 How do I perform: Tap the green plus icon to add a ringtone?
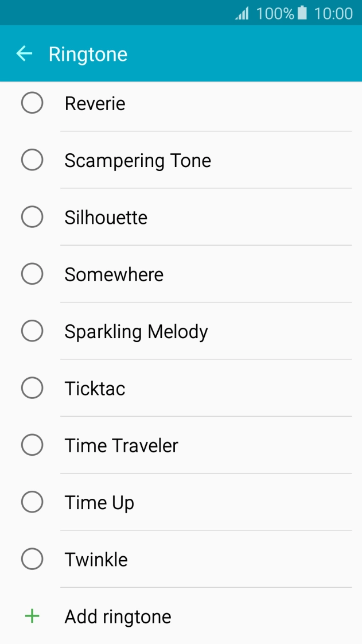click(x=32, y=616)
